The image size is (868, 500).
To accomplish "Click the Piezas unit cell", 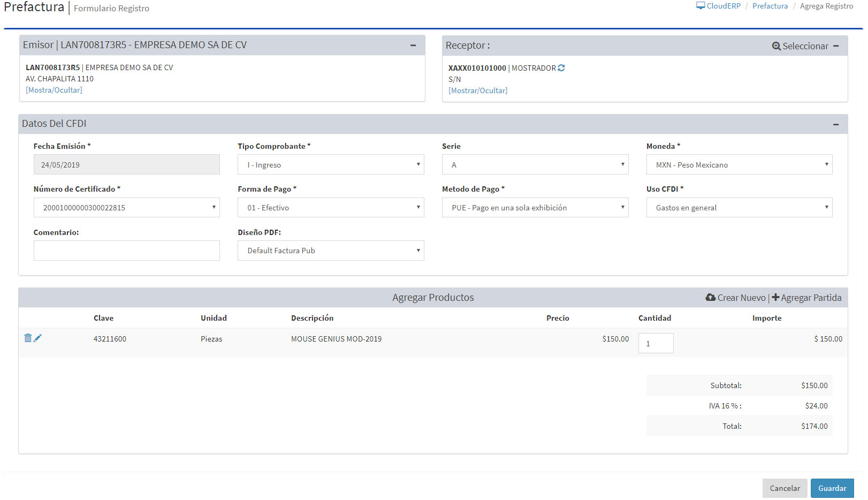I will tap(211, 339).
